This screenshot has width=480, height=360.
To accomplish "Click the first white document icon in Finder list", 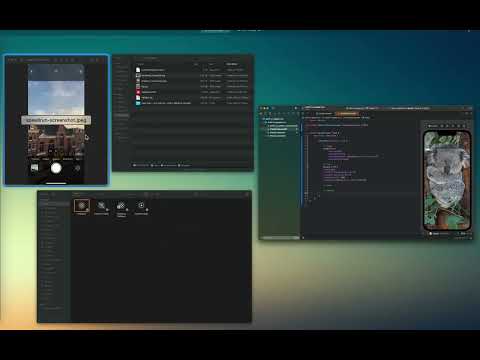I will [x=138, y=70].
